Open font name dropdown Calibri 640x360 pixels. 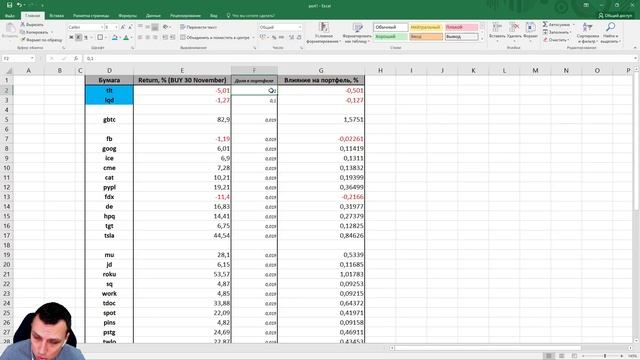coord(102,27)
